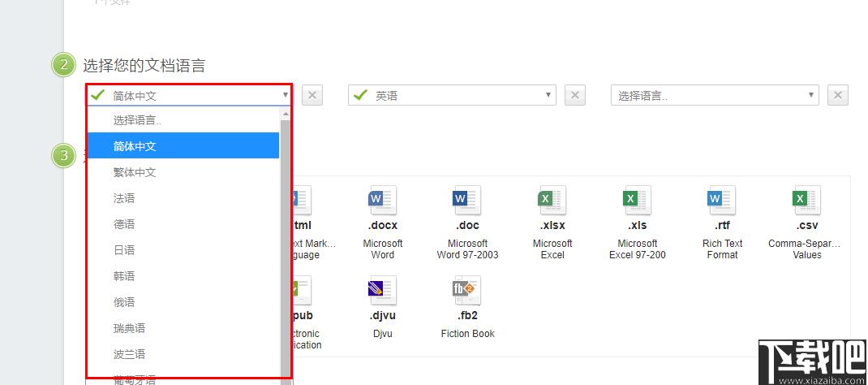868x385 pixels.
Task: Select the .djvu Djvu format icon
Action: 383,290
